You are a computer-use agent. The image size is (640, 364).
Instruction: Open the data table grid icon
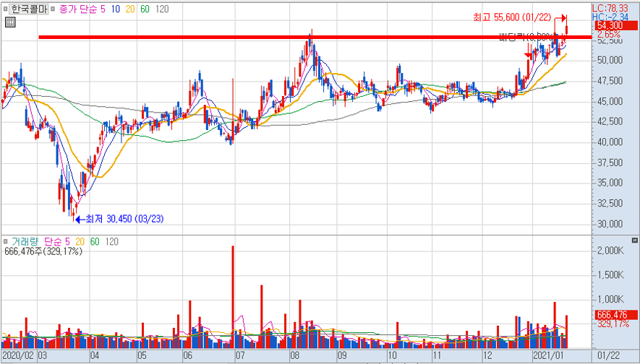click(x=10, y=22)
